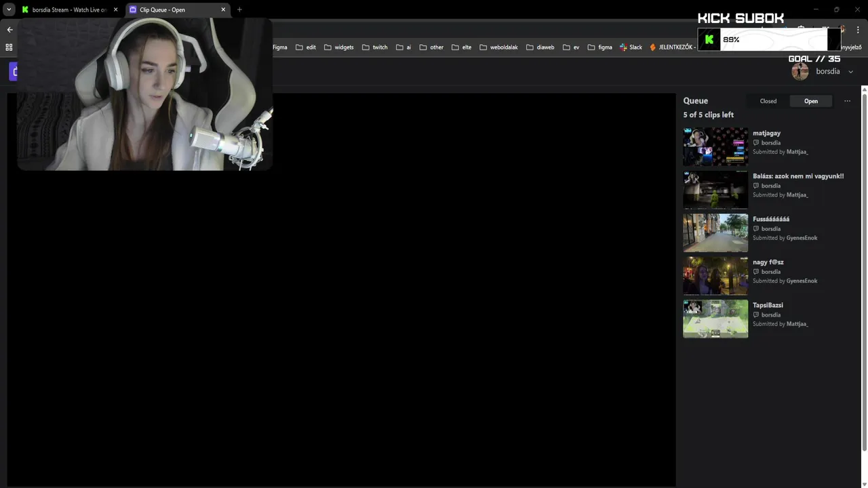This screenshot has height=488, width=868.
Task: Click submitter Mattjaa_ on TapsiBazsi clip
Action: click(797, 324)
